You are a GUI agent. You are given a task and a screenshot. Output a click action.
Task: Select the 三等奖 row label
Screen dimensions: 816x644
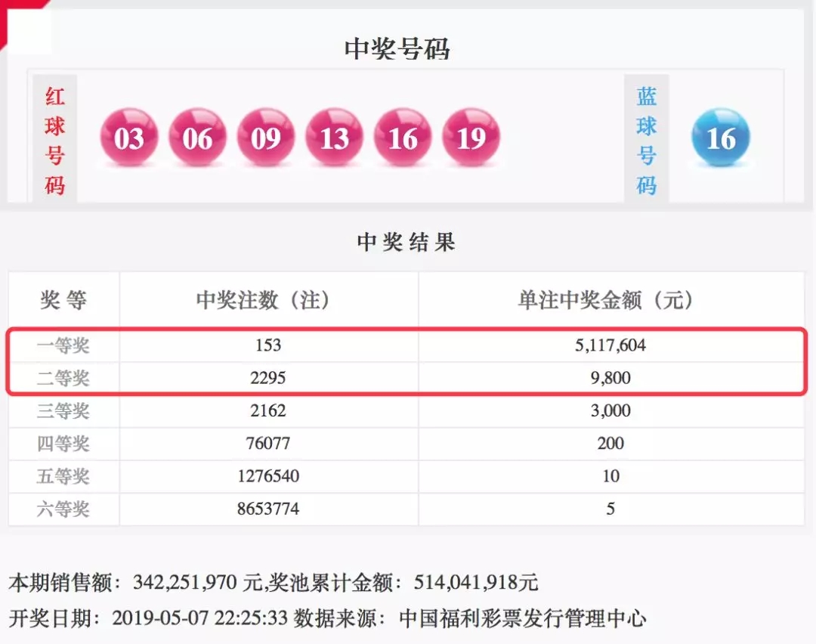(63, 410)
